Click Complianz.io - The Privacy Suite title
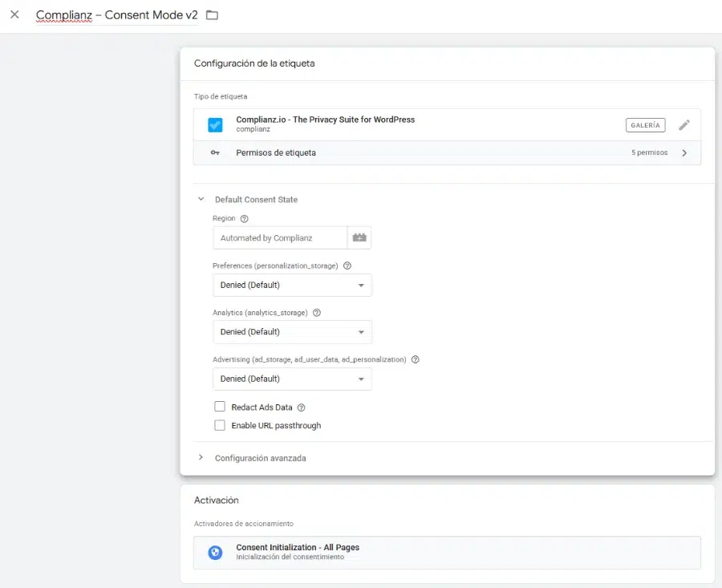The image size is (722, 588). pos(325,120)
